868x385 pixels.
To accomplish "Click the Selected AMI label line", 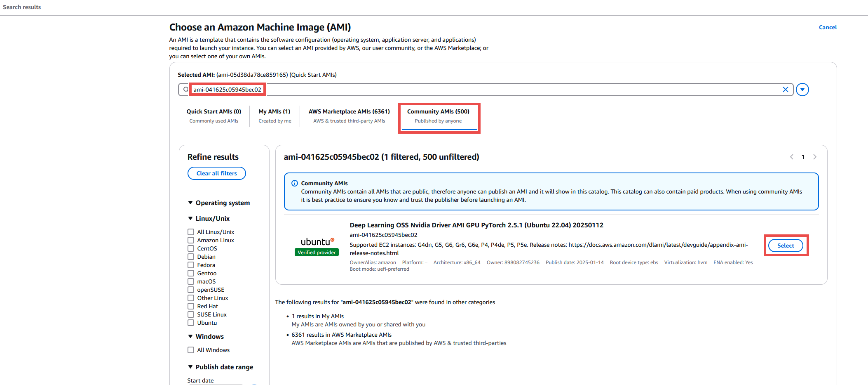I will (257, 75).
